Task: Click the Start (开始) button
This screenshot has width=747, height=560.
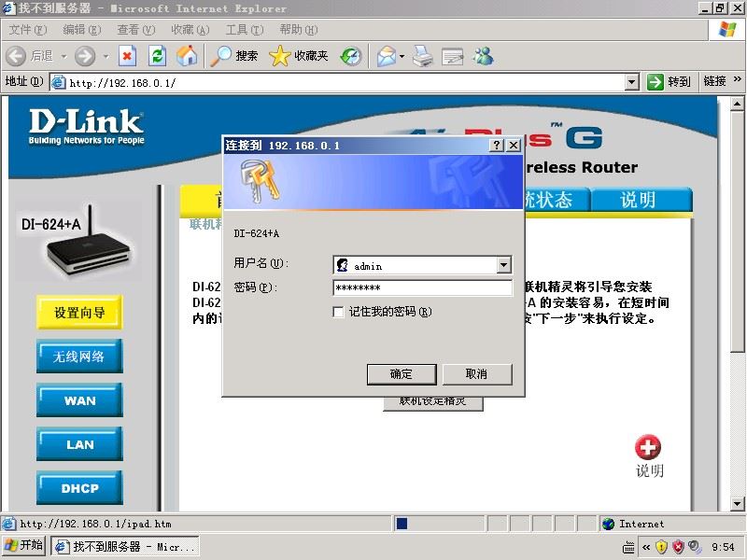Action: pyautogui.click(x=23, y=546)
